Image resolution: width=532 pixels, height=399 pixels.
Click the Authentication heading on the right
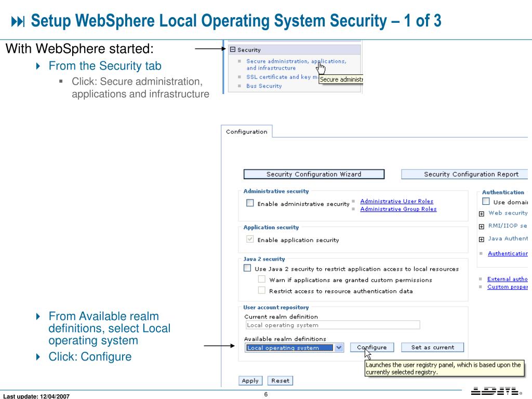(x=503, y=192)
